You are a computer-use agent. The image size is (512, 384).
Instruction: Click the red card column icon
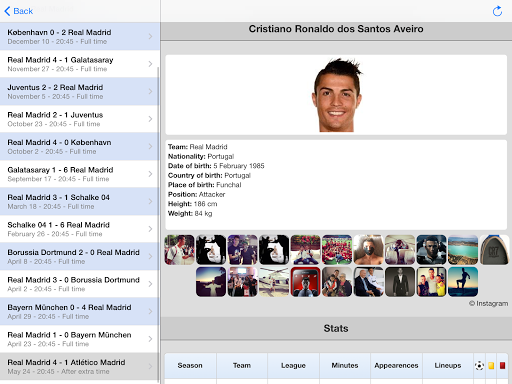tap(502, 365)
